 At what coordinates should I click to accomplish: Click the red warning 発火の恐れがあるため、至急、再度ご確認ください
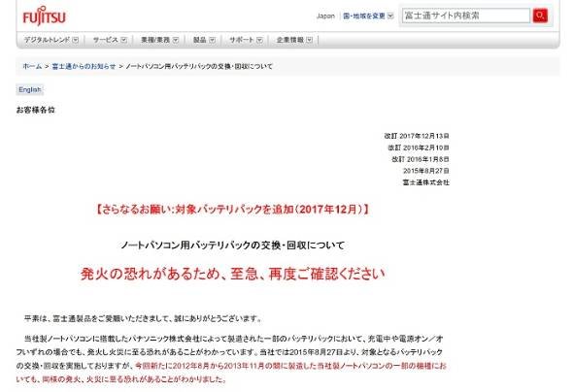click(233, 274)
